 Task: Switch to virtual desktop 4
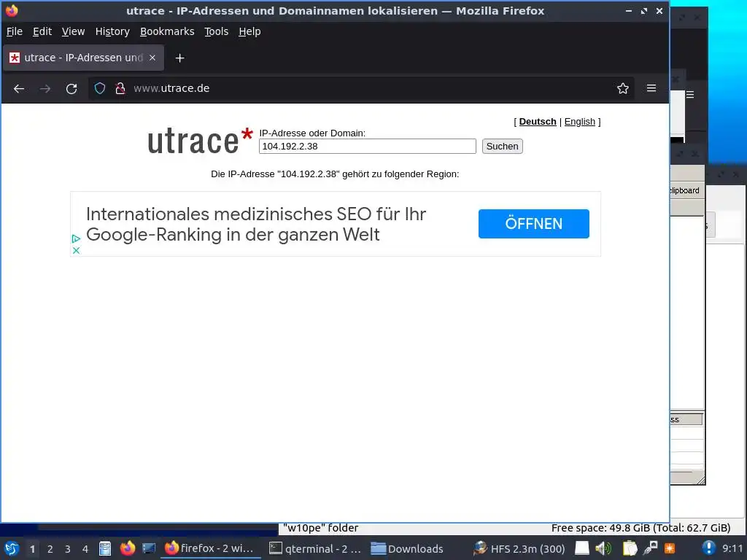(x=85, y=549)
